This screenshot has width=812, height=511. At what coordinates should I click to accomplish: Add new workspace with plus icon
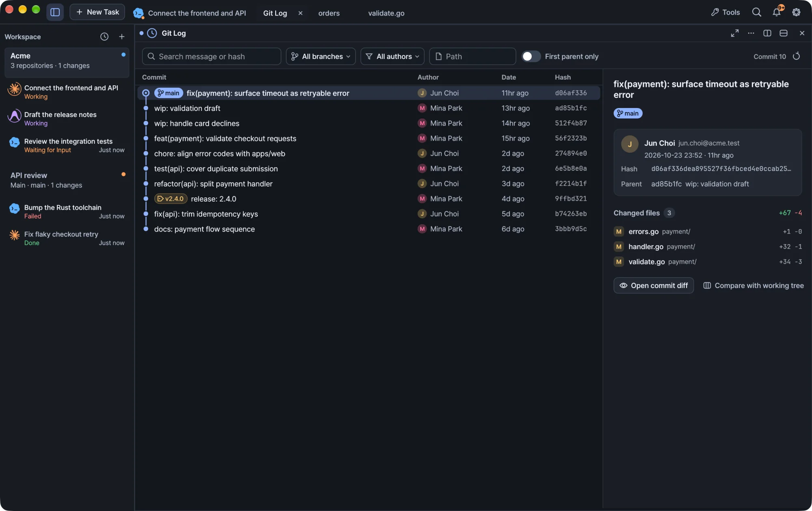click(x=121, y=37)
